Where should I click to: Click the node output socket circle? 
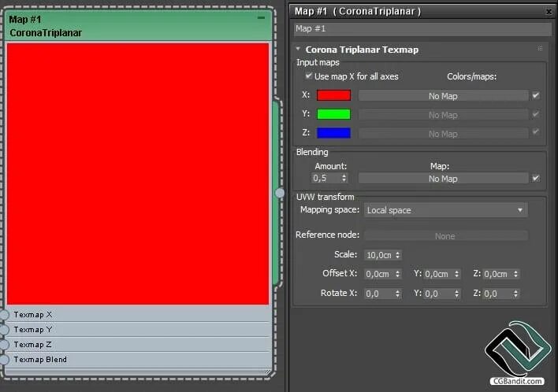point(280,193)
